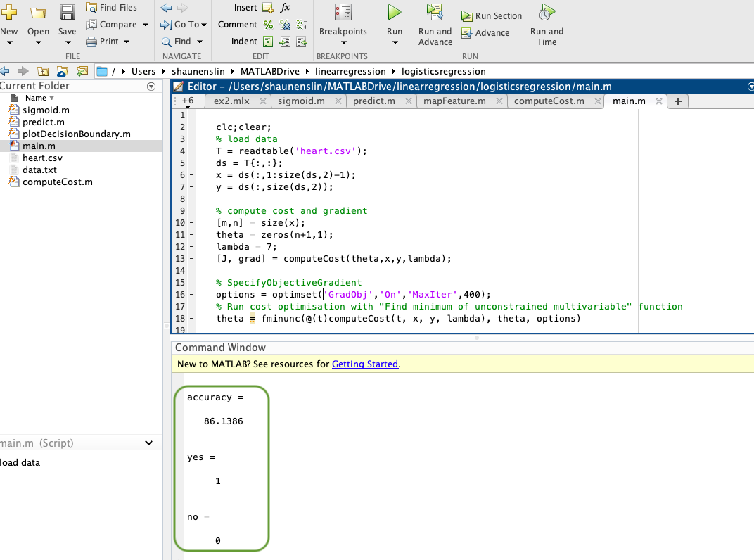Open the Go To menu
The height and width of the screenshot is (560, 754).
(x=183, y=24)
